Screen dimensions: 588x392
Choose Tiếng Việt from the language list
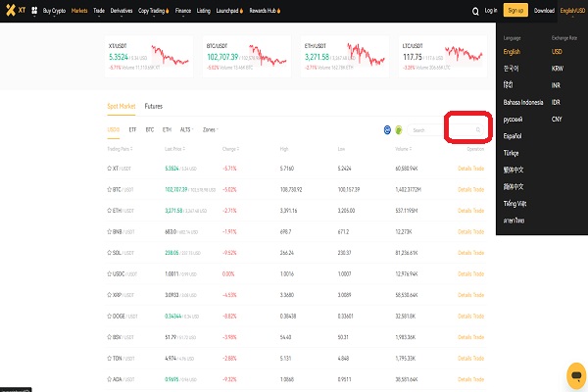(x=514, y=204)
